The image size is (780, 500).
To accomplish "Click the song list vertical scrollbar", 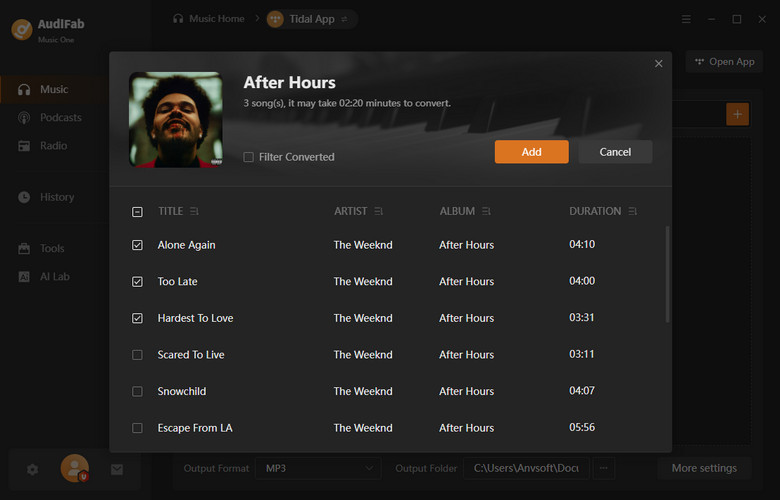I will (x=667, y=274).
